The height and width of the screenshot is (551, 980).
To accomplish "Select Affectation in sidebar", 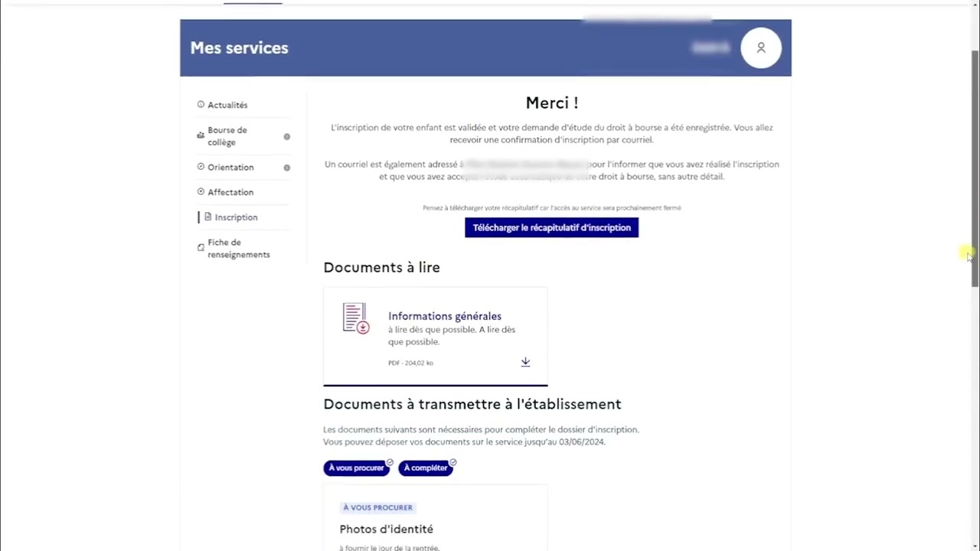I will tap(230, 192).
